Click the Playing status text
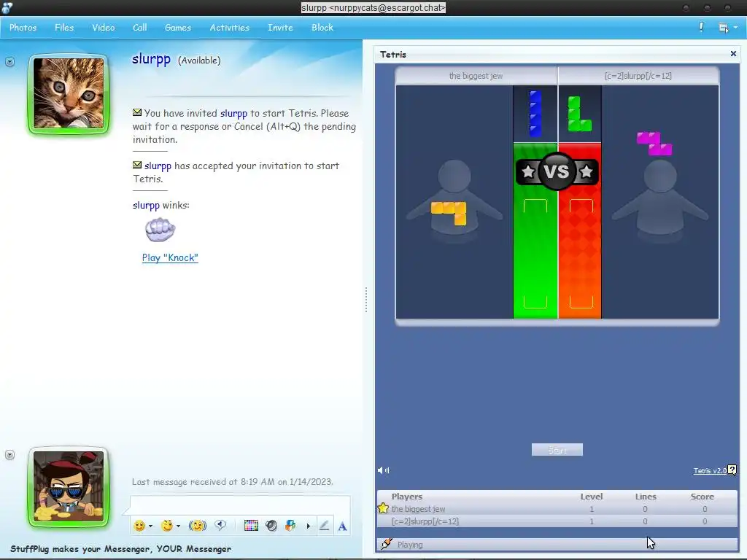Image resolution: width=747 pixels, height=560 pixels. (x=410, y=545)
